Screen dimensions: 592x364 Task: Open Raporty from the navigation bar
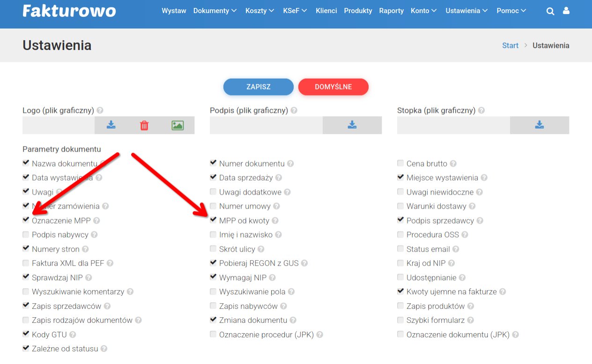pyautogui.click(x=391, y=11)
